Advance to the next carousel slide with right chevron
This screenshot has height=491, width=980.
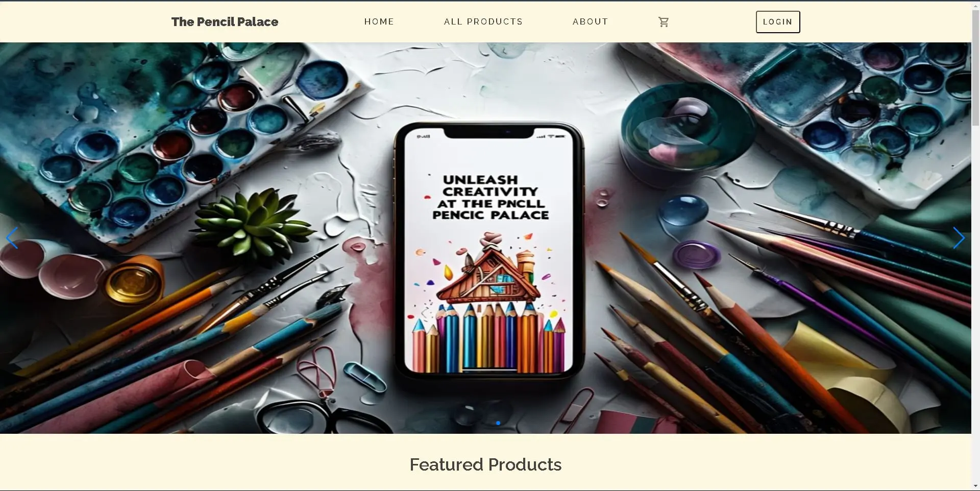[959, 238]
